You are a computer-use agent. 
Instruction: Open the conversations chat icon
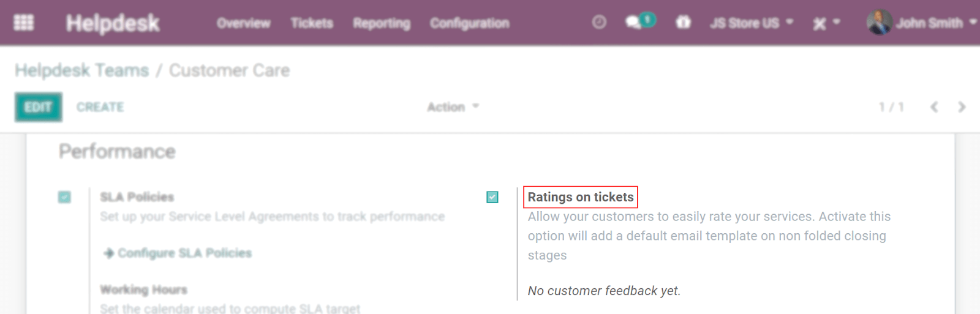click(639, 21)
